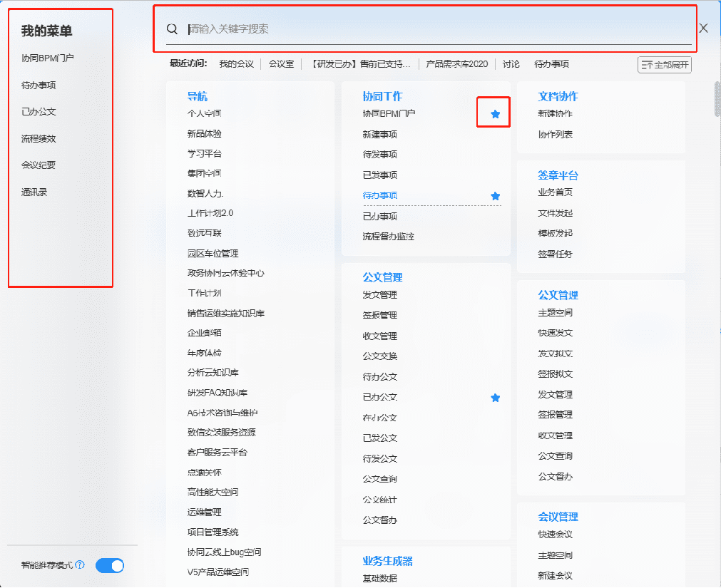Select 已办公文 in 我的菜单 sidebar
The height and width of the screenshot is (588, 721).
pos(39,112)
